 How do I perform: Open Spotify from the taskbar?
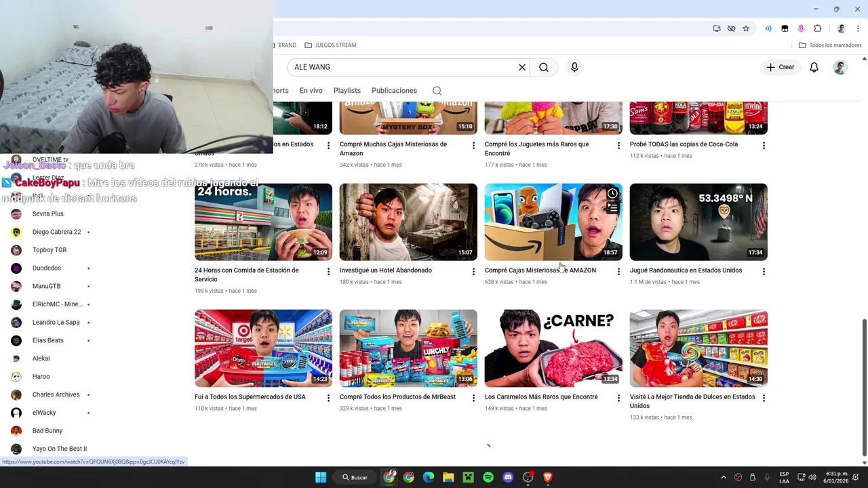(488, 477)
